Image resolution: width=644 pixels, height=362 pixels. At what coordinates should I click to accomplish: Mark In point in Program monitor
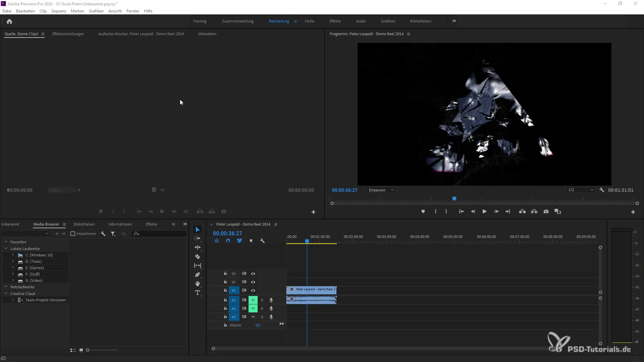435,212
